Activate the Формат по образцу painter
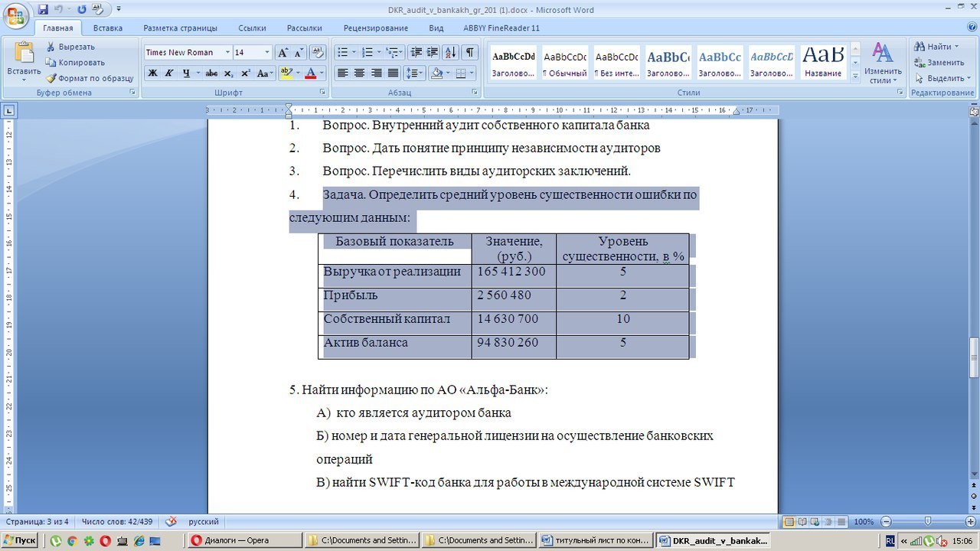This screenshot has width=980, height=551. tap(89, 78)
